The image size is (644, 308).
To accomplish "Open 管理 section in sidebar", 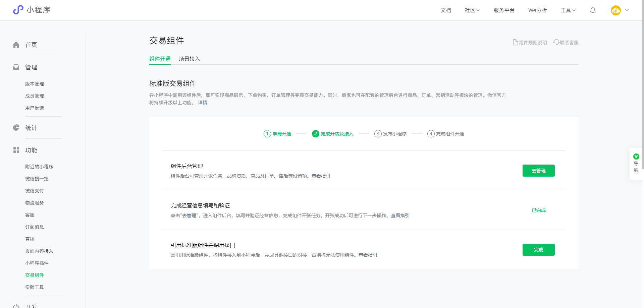I will click(31, 67).
